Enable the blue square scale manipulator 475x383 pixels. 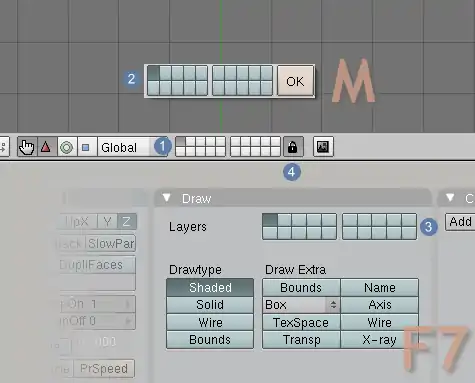point(86,147)
